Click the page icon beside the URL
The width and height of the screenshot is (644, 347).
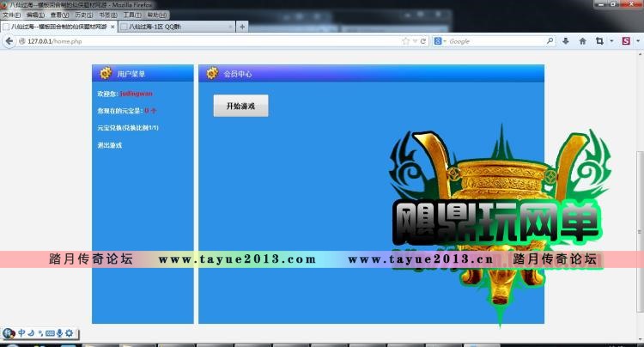(22, 41)
